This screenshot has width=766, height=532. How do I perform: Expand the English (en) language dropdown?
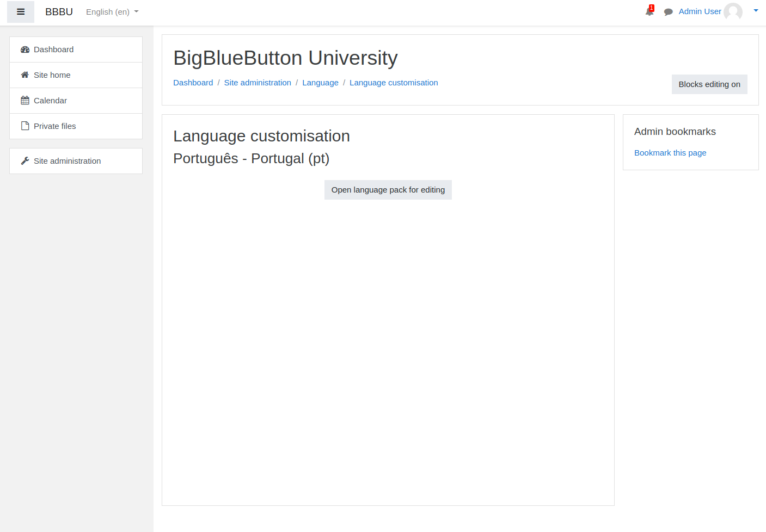point(112,12)
